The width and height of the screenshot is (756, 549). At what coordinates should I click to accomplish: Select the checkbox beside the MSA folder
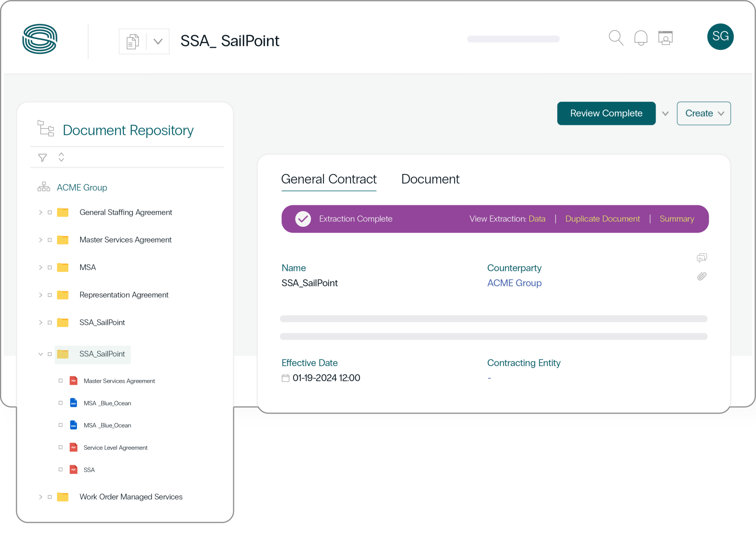point(50,267)
